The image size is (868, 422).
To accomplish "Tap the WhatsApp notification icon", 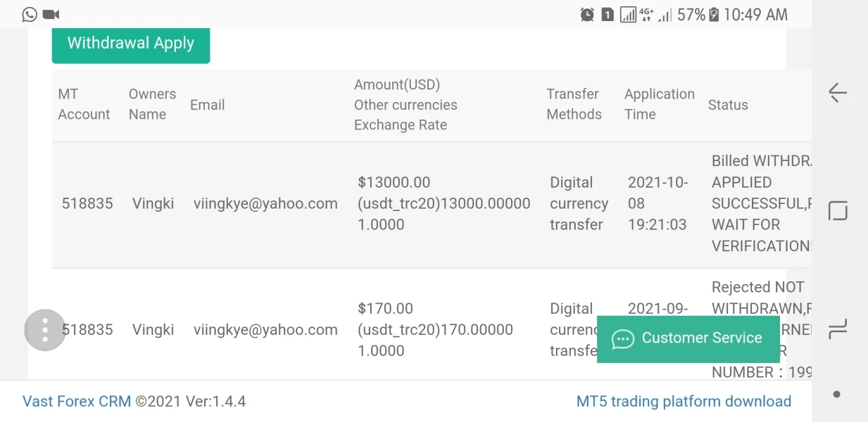I will click(x=30, y=14).
